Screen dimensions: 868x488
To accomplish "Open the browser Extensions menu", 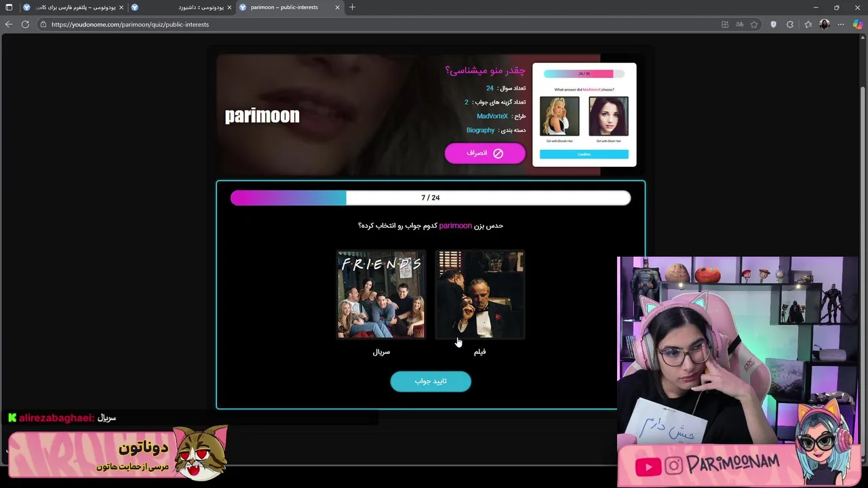I will (x=790, y=24).
